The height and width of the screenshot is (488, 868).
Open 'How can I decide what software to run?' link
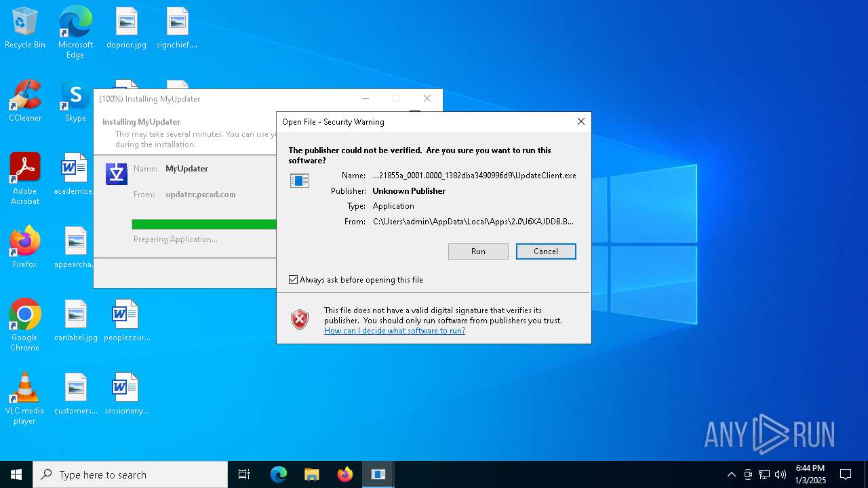[395, 331]
